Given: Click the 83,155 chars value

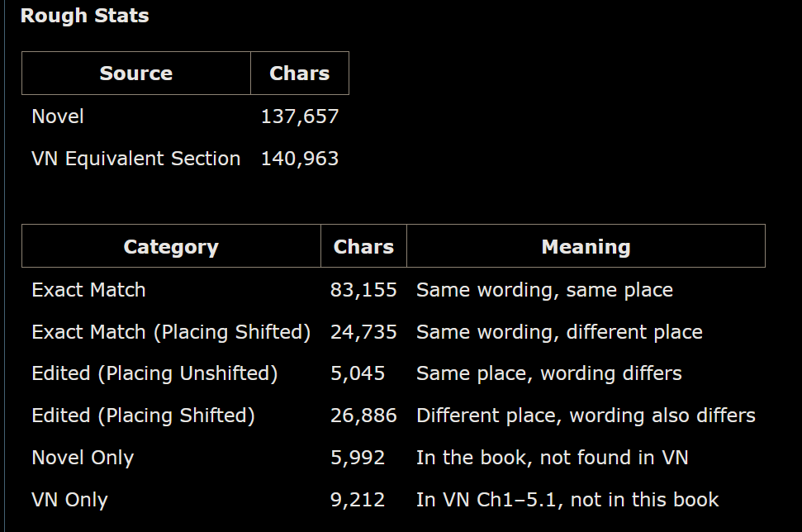Looking at the screenshot, I should [363, 290].
